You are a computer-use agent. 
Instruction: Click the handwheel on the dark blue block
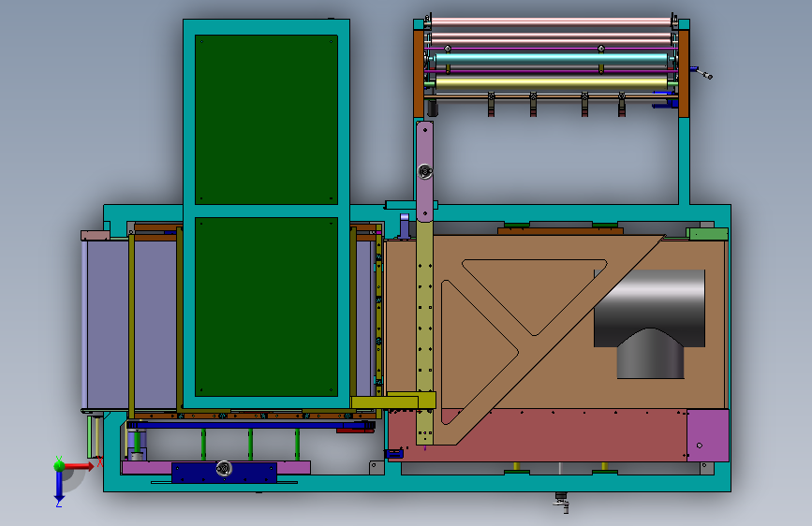tap(224, 468)
